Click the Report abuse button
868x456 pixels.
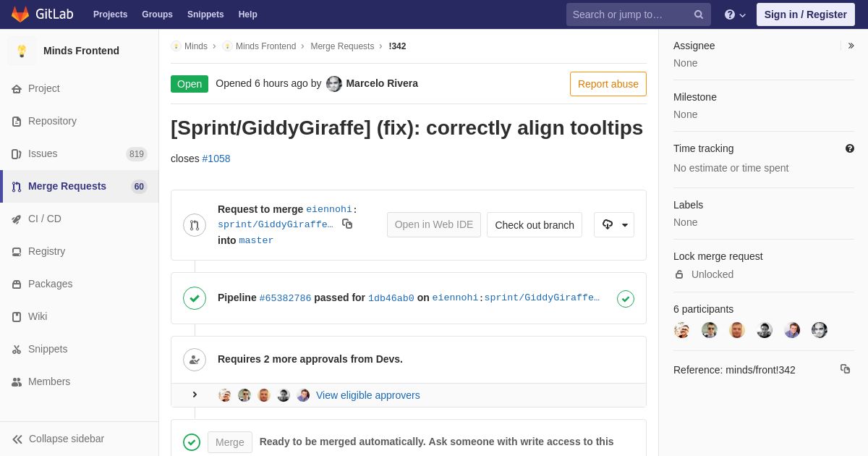tap(608, 84)
